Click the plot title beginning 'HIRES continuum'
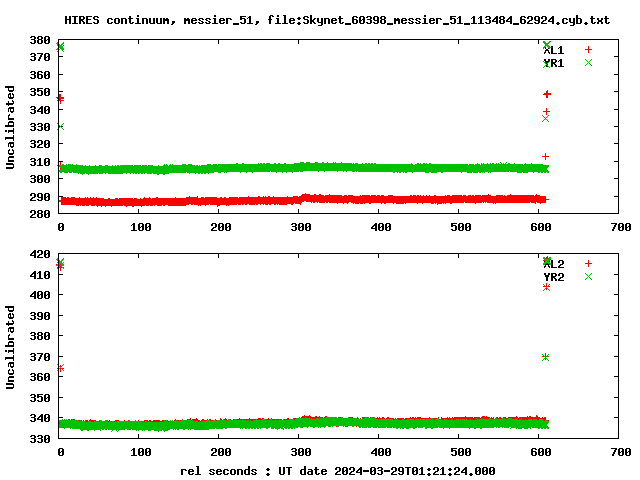The image size is (640, 480). click(337, 20)
